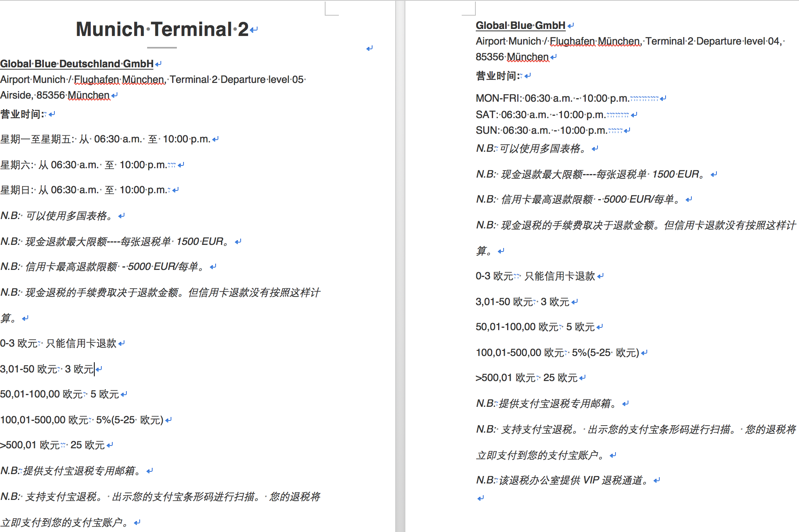Click the '星期日' hours line
Viewport: 799px width, 532px height.
83,190
